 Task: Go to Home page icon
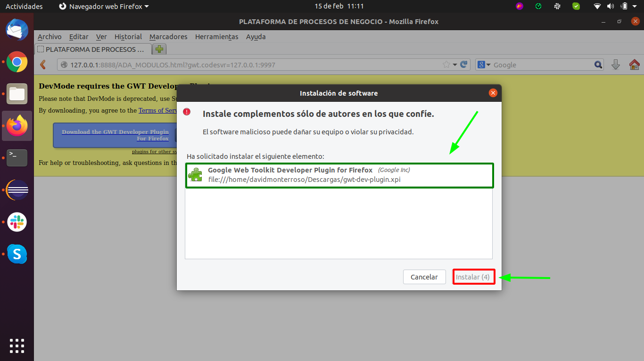(x=634, y=65)
